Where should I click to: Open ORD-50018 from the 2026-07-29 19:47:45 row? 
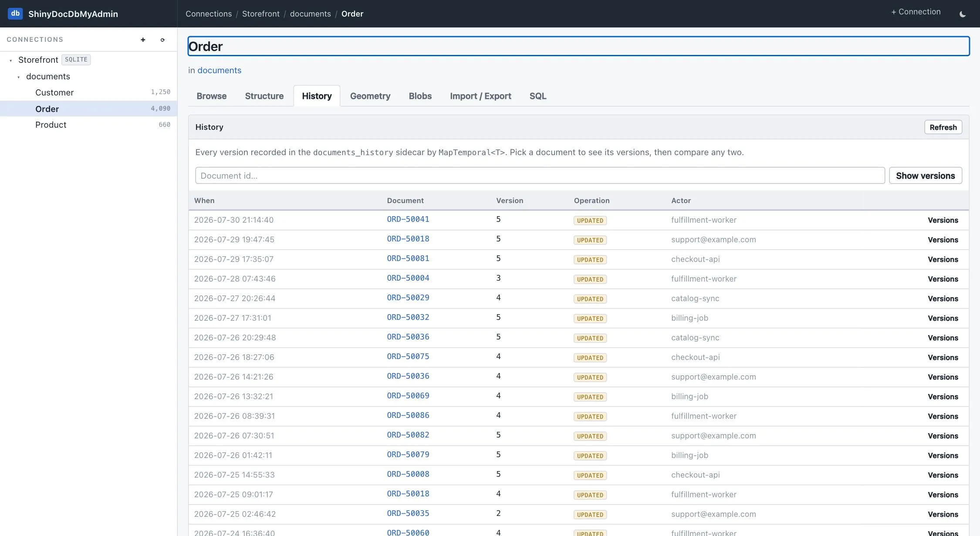tap(408, 239)
